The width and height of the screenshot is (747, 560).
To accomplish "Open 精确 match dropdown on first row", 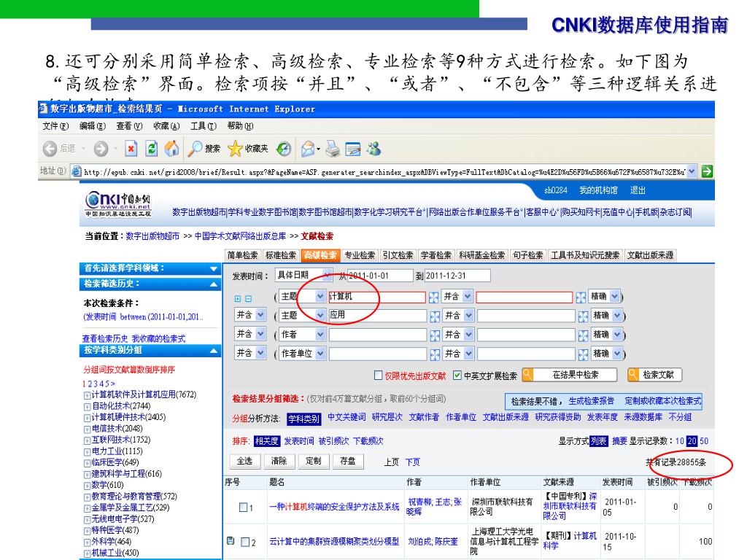I will pyautogui.click(x=614, y=296).
